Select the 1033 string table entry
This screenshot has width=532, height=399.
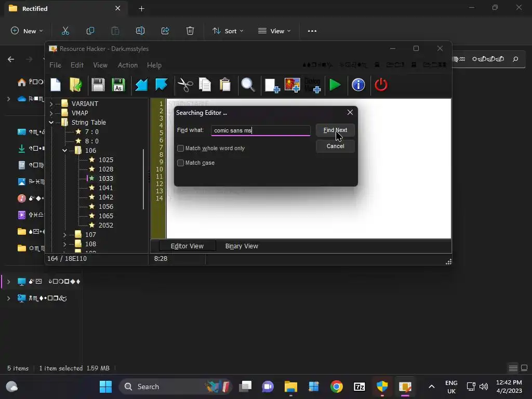105,179
